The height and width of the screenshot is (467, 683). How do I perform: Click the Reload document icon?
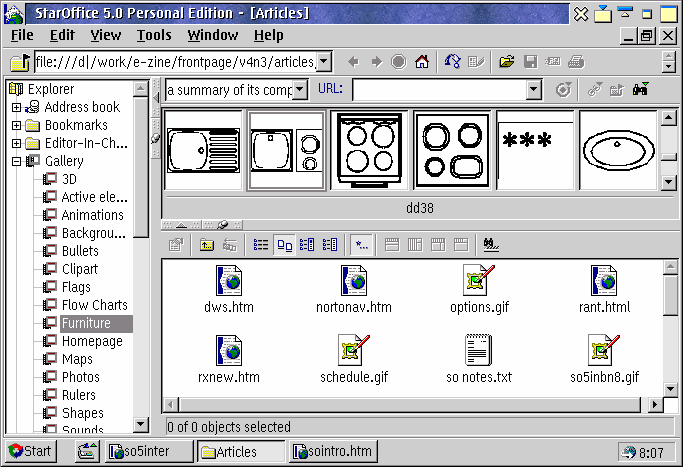coord(453,62)
